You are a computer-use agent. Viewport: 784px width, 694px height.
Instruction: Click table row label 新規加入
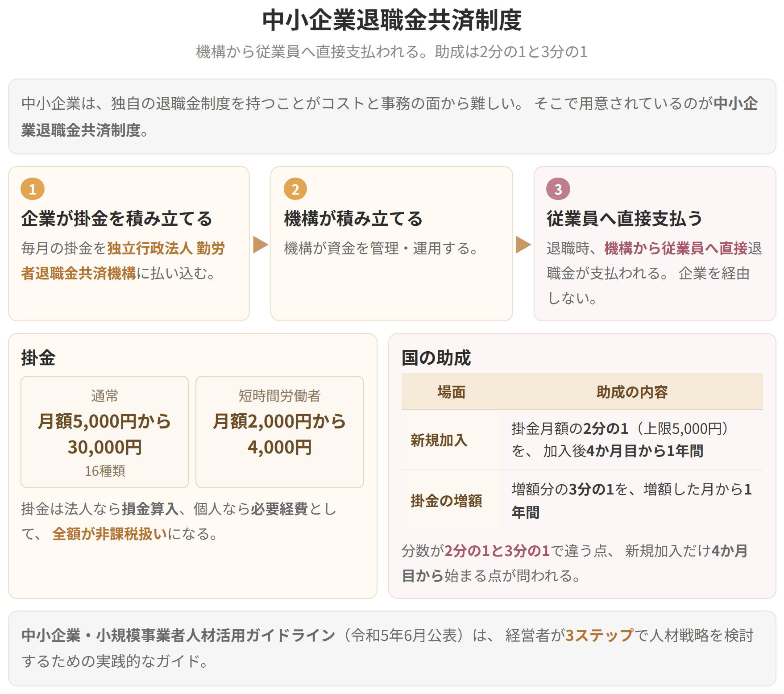(x=439, y=440)
